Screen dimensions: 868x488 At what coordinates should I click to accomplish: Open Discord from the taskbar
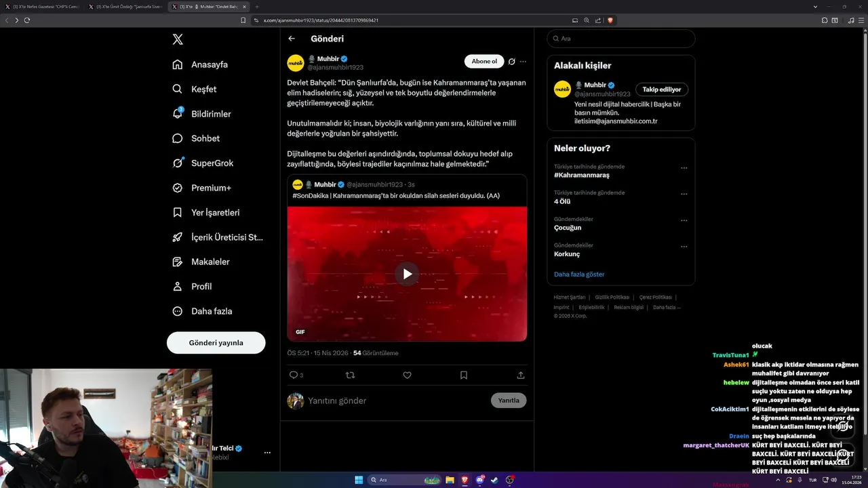[x=480, y=480]
